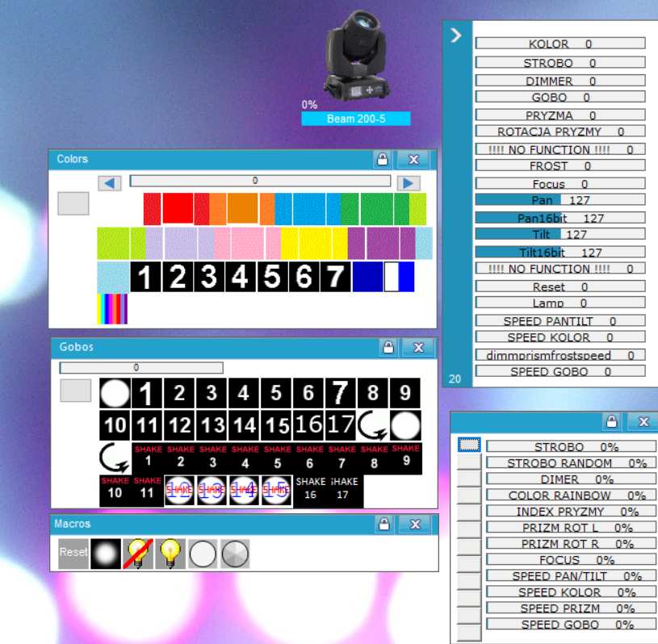
Task: Toggle the Gobos panel lock
Action: pos(388,347)
